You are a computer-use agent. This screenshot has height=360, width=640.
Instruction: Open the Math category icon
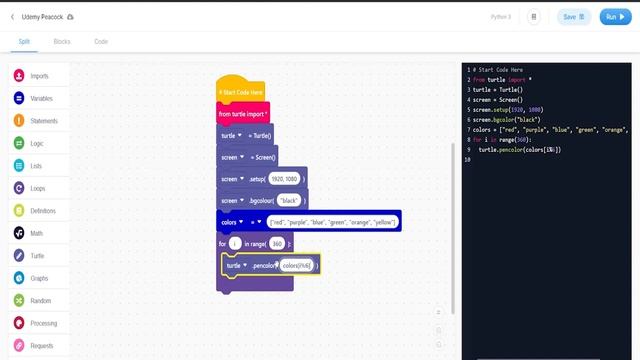19,233
